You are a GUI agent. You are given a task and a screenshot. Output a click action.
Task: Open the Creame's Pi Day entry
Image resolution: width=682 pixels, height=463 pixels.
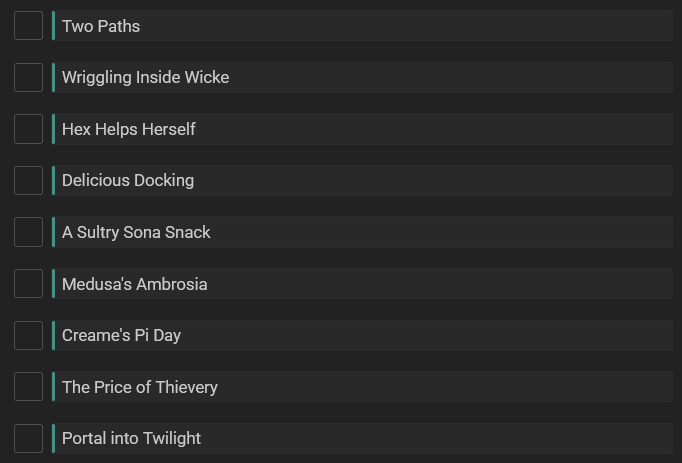click(x=121, y=335)
